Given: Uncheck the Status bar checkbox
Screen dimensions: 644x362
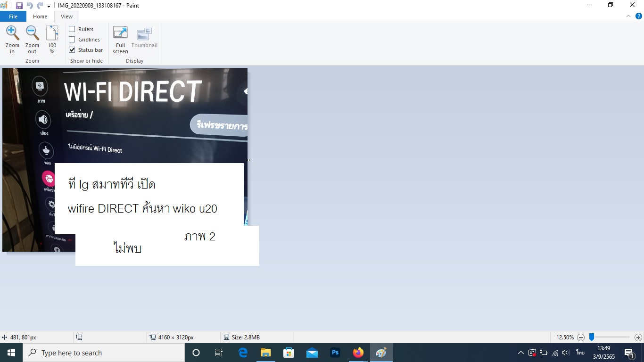Looking at the screenshot, I should click(x=72, y=50).
